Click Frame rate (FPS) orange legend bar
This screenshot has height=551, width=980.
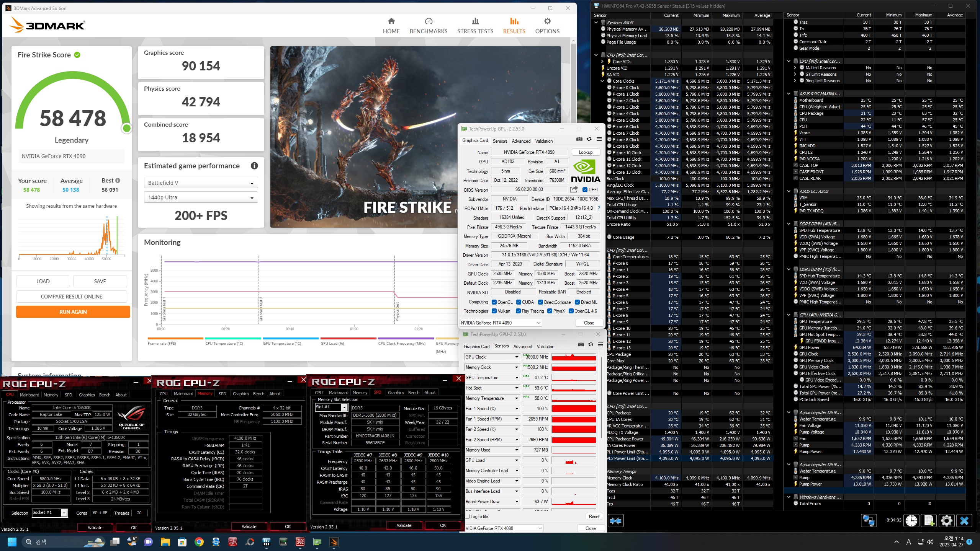pyautogui.click(x=175, y=339)
